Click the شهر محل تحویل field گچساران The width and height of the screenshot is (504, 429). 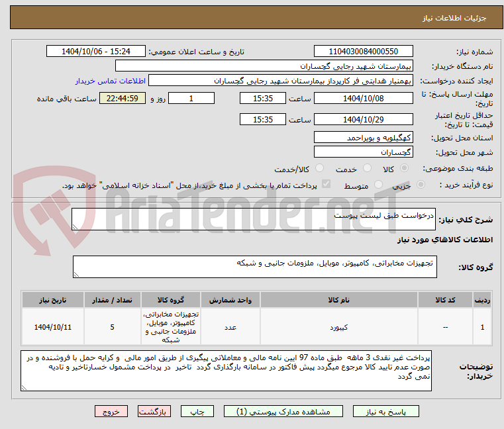tap(363, 152)
